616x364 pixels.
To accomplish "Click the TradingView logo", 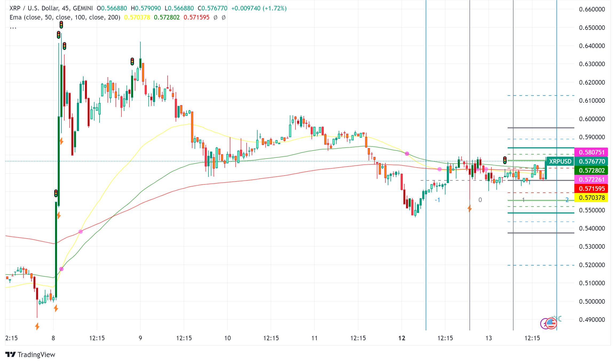I will click(30, 354).
